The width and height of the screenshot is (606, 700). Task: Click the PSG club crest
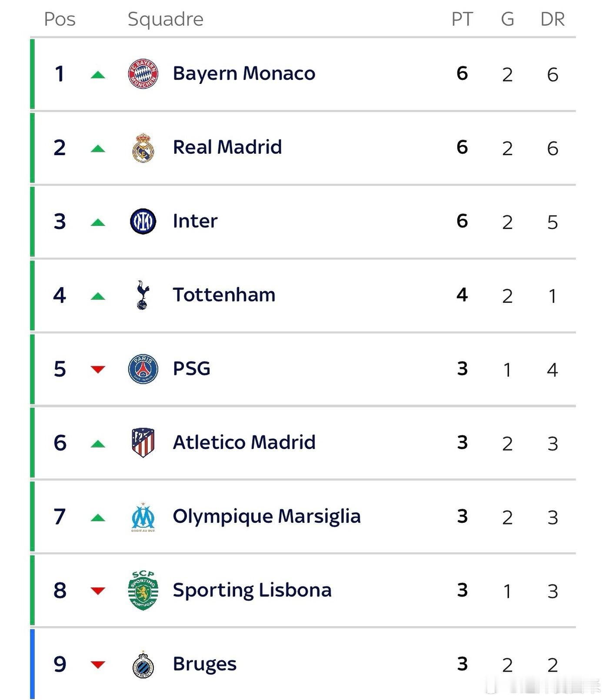click(x=143, y=369)
